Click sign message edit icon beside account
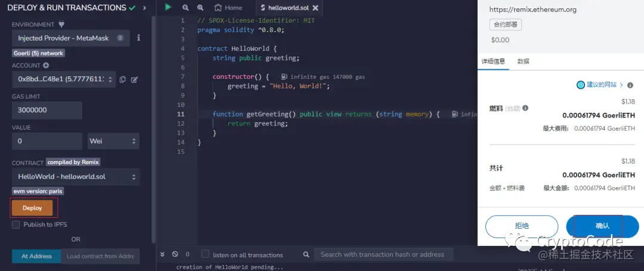The image size is (644, 271). pos(134,80)
